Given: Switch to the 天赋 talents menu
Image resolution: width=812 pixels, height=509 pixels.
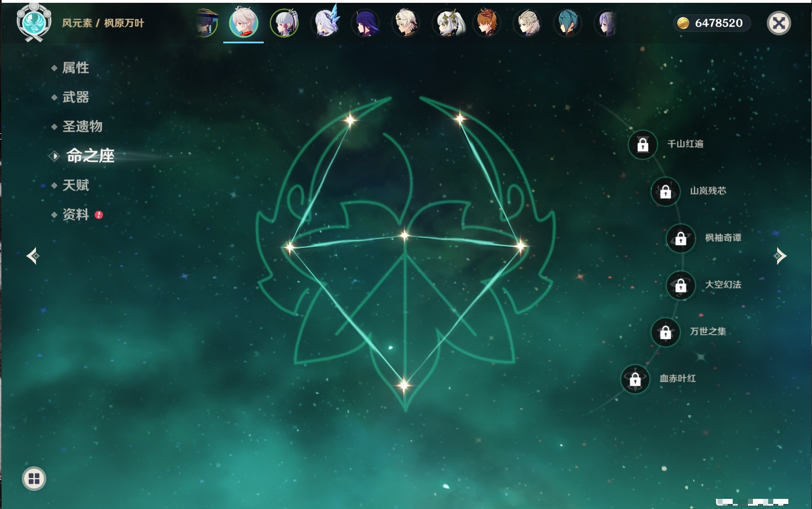Looking at the screenshot, I should point(75,185).
